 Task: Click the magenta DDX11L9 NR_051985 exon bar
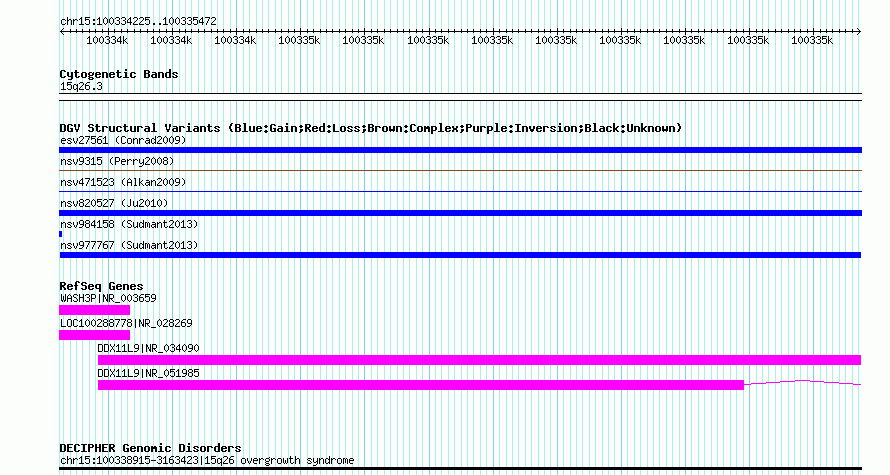click(x=421, y=385)
